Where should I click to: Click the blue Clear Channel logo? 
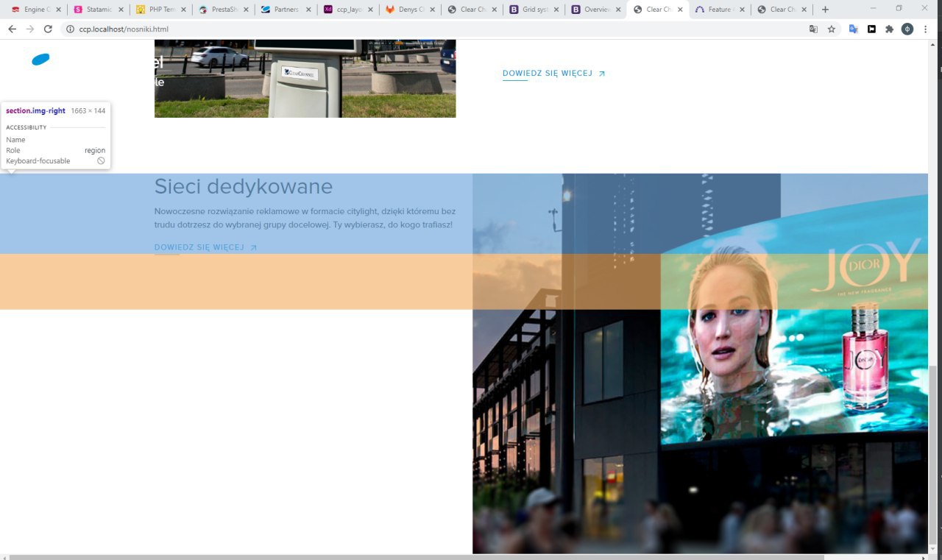tap(40, 60)
